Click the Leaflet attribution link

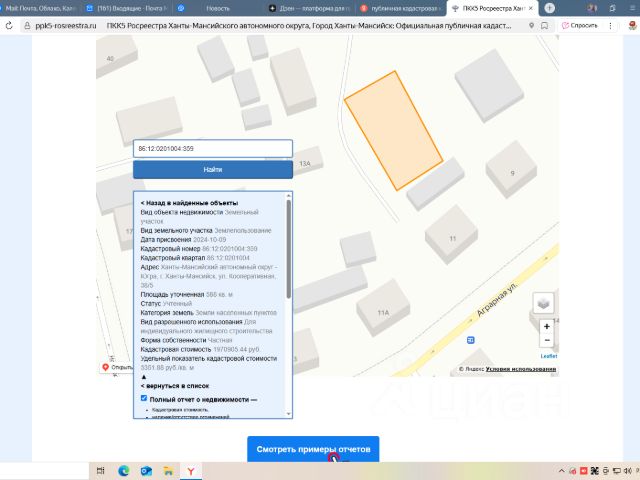(549, 356)
